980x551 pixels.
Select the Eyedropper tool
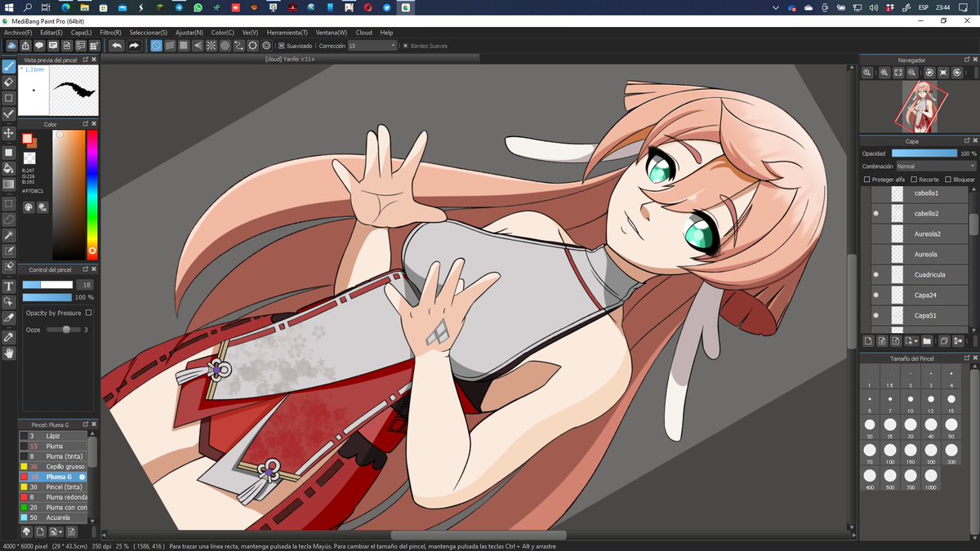[x=9, y=336]
